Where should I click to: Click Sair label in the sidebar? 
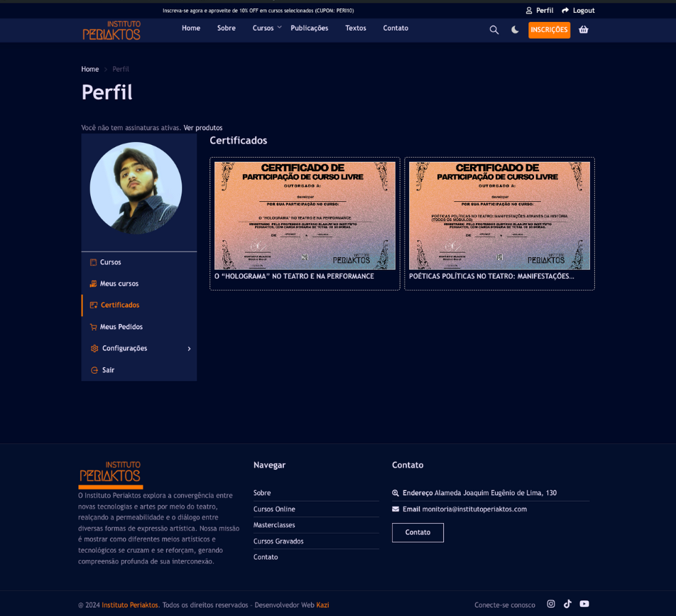click(108, 370)
